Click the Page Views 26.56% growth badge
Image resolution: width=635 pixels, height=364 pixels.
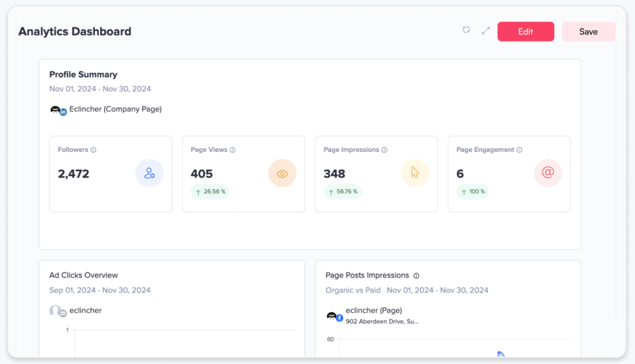[210, 192]
